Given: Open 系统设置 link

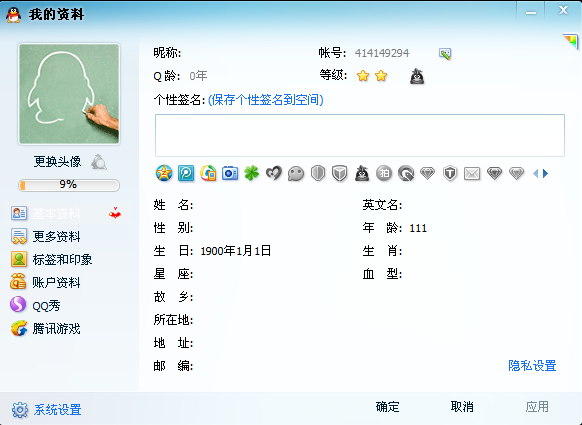Looking at the screenshot, I should point(58,410).
